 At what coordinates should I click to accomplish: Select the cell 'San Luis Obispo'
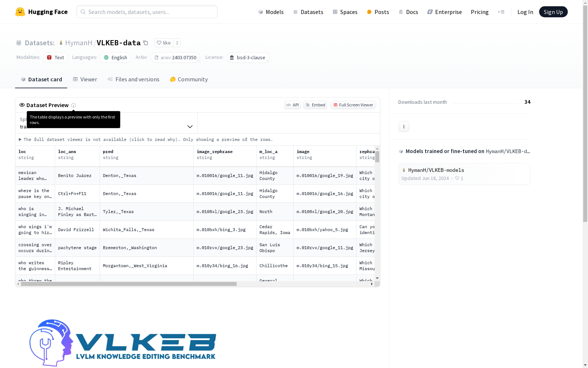[275, 248]
